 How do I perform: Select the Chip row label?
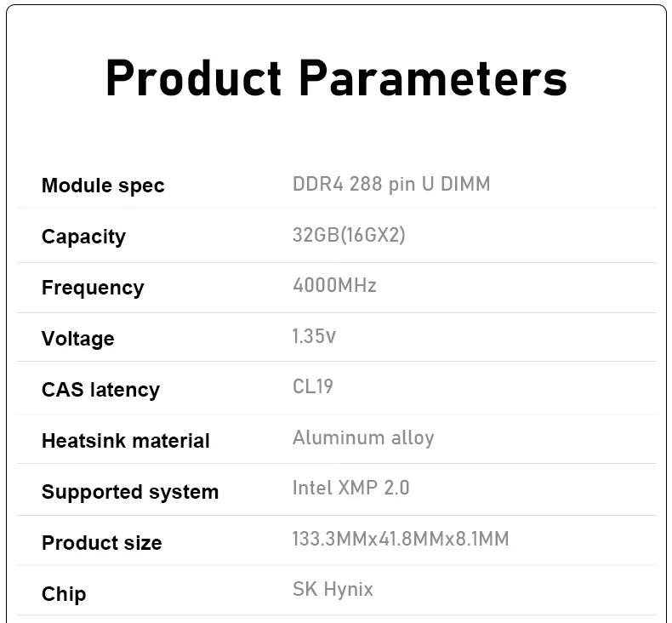tap(64, 594)
